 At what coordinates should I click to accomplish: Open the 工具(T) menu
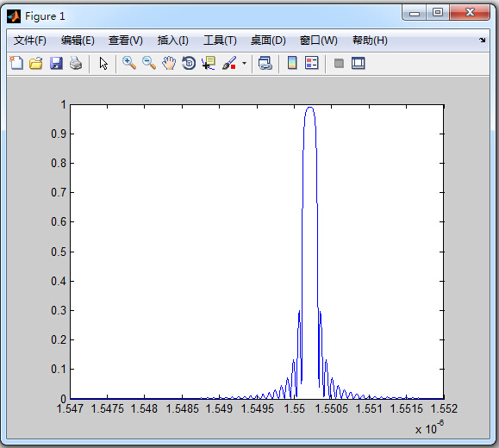point(220,40)
